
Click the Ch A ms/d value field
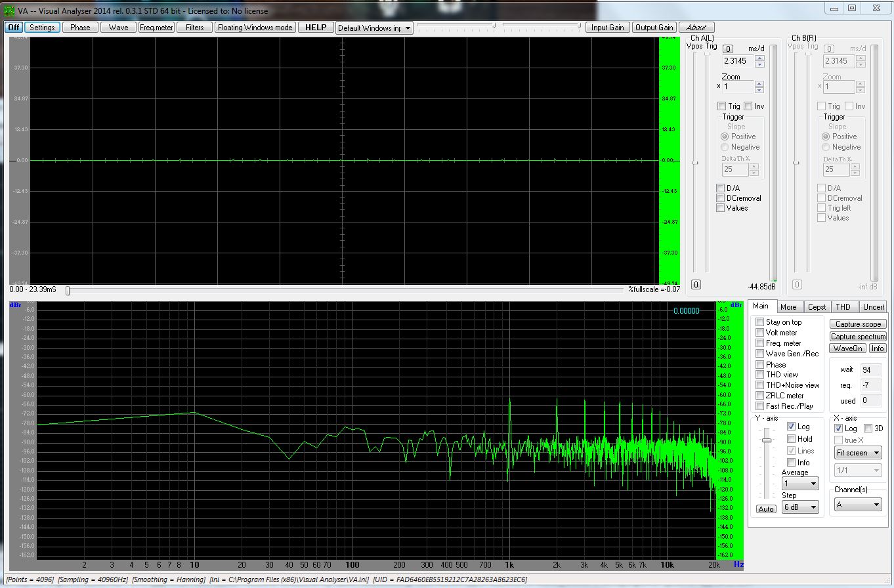(x=738, y=61)
